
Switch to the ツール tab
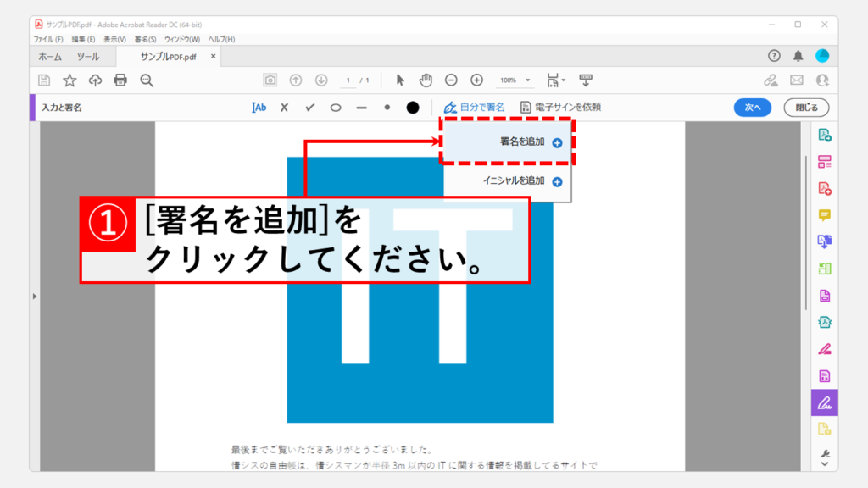point(88,57)
